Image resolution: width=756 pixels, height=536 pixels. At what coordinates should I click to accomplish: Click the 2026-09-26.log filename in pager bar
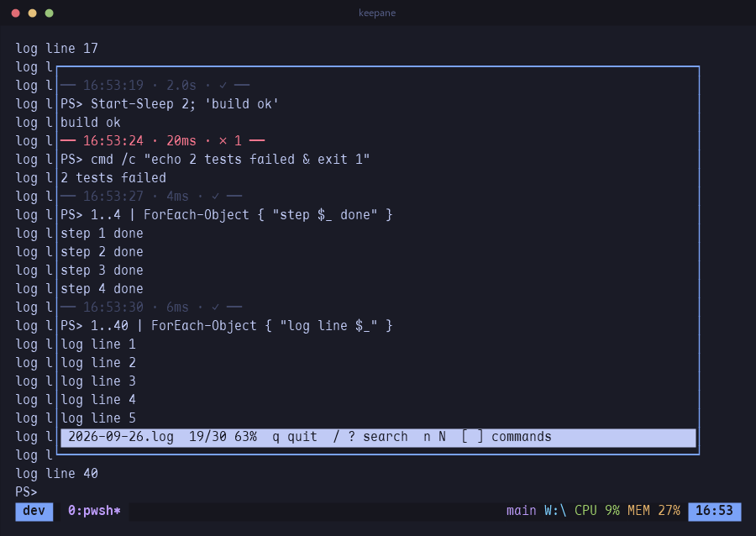[x=121, y=437]
